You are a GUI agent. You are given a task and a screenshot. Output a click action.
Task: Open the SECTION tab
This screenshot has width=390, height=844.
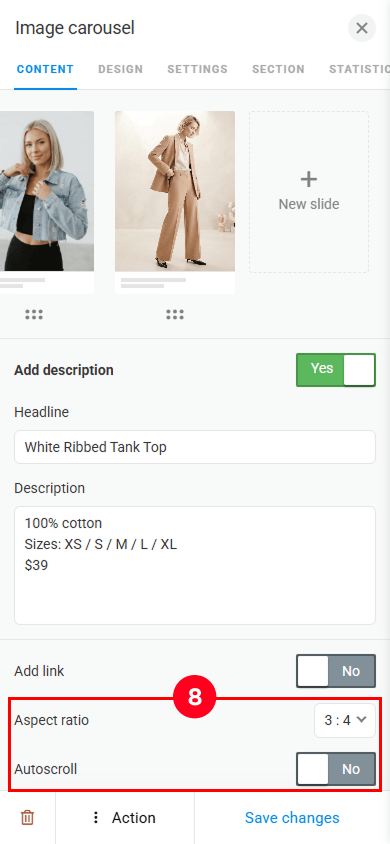coord(278,69)
